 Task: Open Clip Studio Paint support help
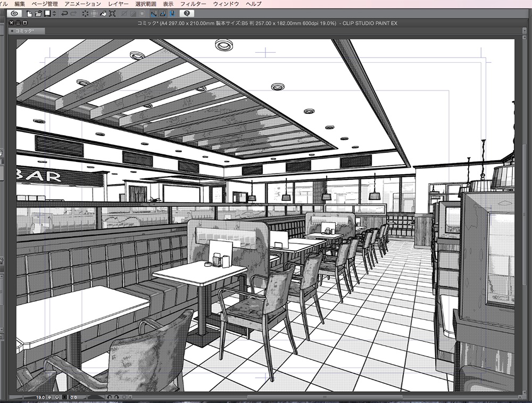tap(187, 14)
